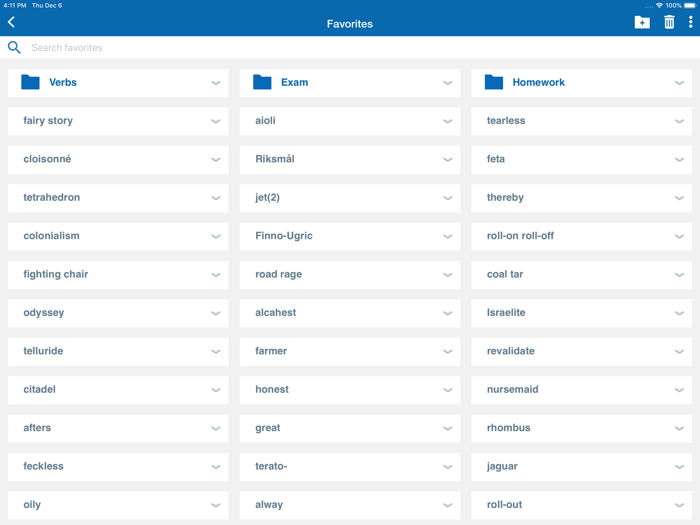
Task: Open the Exam folder icon
Action: 262,82
